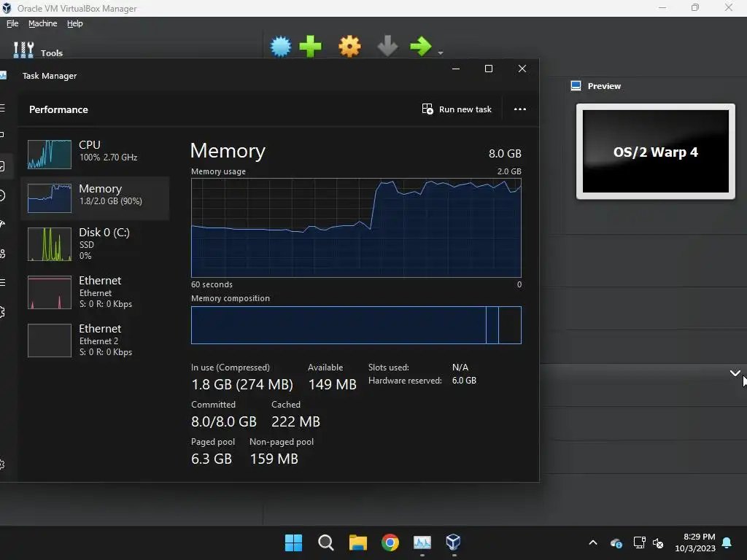Select the Ethernet 2 performance item
This screenshot has height=560, width=747.
click(x=94, y=340)
